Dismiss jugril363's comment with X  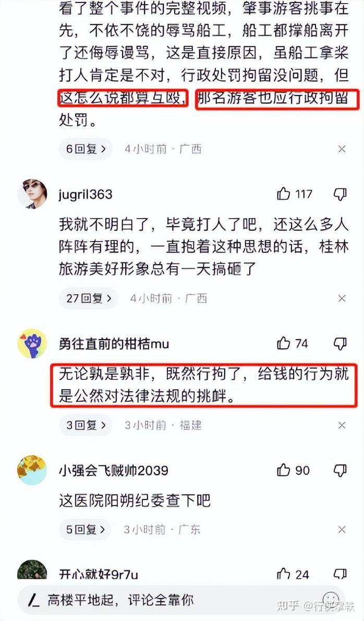(342, 298)
